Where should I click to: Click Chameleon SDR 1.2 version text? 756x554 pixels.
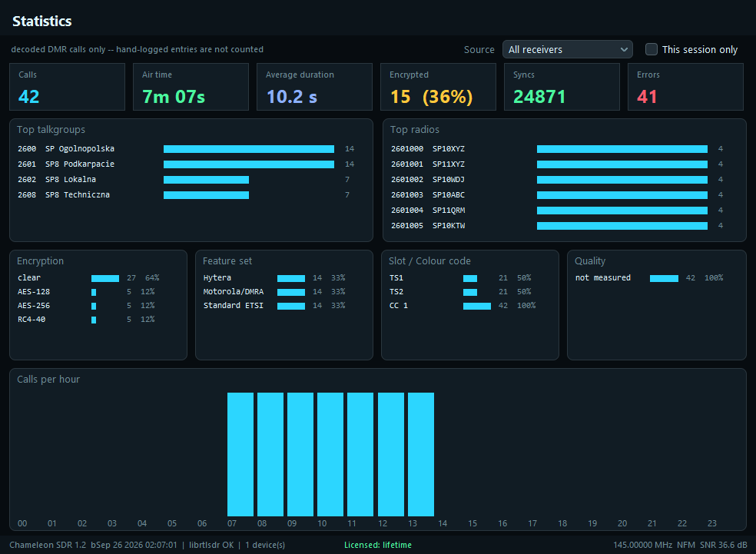48,545
